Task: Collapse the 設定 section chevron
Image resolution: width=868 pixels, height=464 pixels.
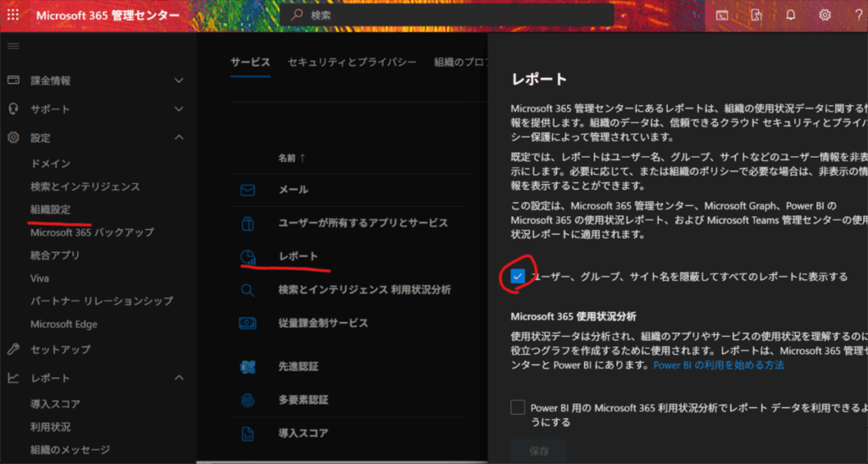Action: click(x=179, y=137)
